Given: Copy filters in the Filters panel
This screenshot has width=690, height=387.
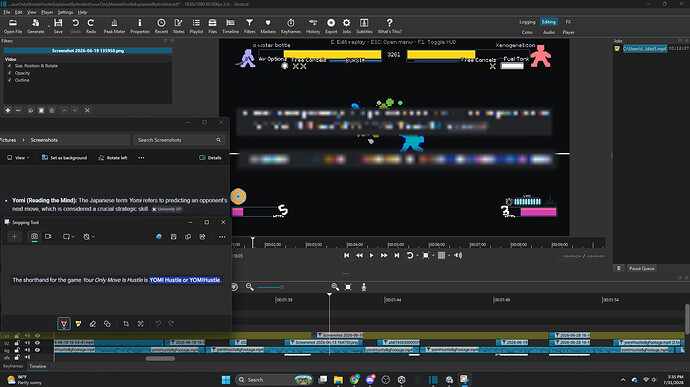Looking at the screenshot, I should click(x=30, y=111).
